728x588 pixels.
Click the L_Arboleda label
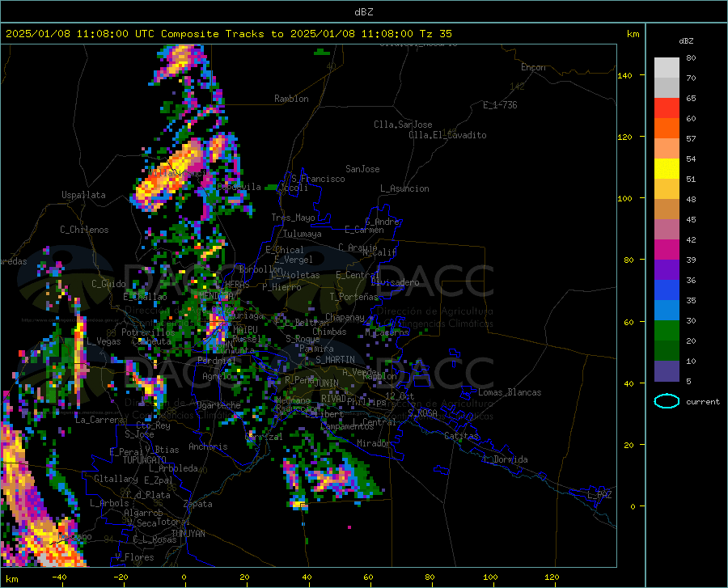click(x=173, y=468)
